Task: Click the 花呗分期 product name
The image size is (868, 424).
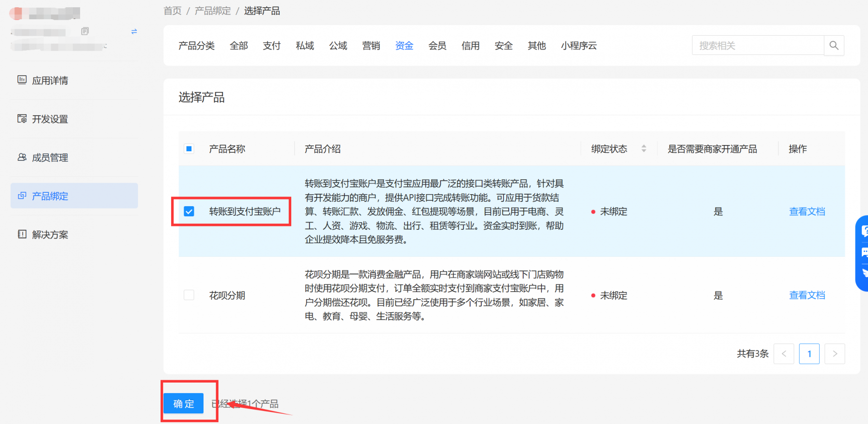Action: [x=227, y=295]
